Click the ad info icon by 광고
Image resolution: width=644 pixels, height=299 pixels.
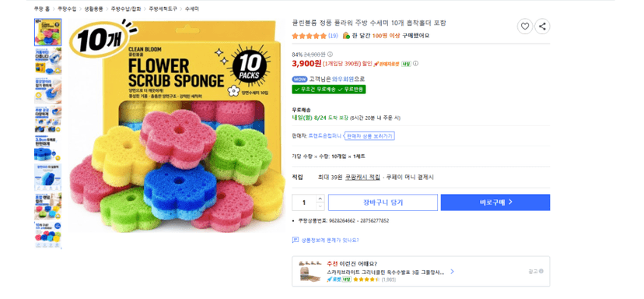click(x=541, y=271)
